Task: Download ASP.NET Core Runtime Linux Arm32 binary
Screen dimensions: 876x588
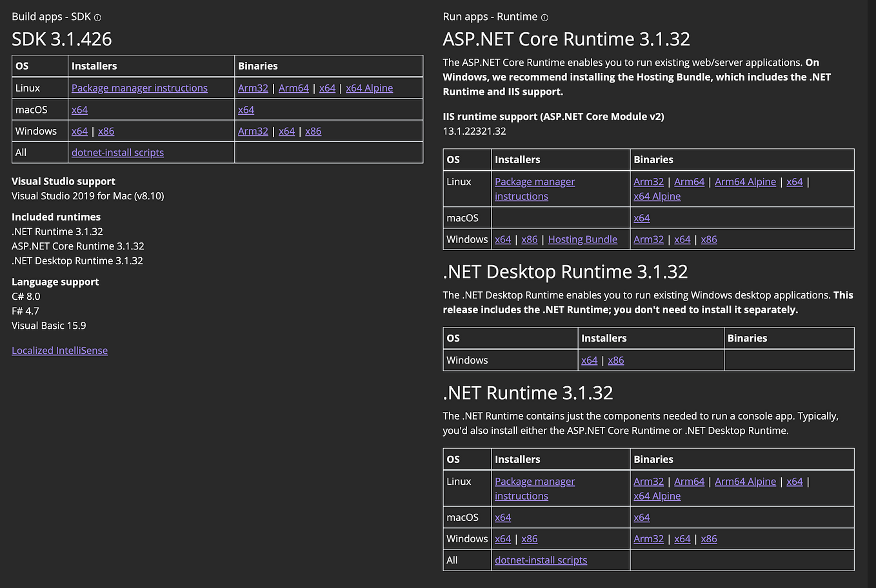Action: [648, 181]
